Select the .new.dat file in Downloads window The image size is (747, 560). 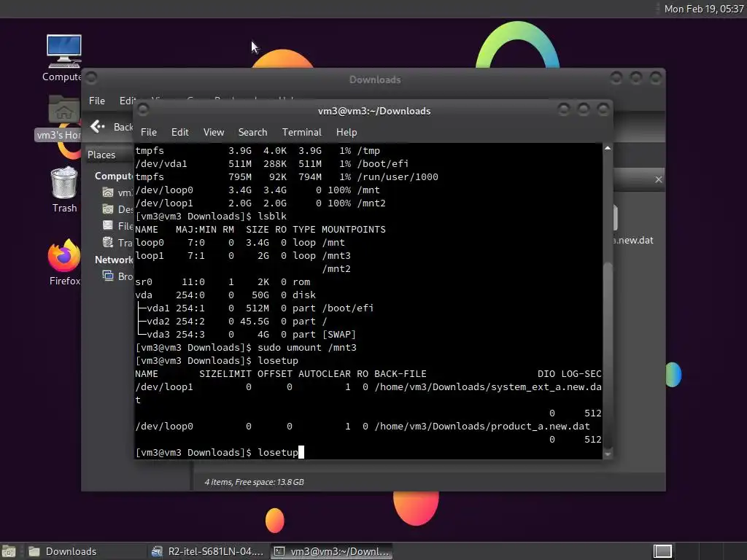pyautogui.click(x=634, y=224)
